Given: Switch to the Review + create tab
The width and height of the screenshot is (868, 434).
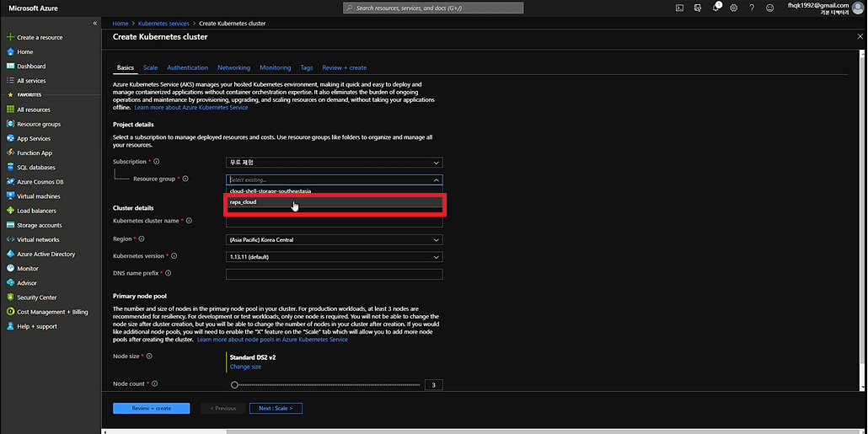Looking at the screenshot, I should 345,67.
